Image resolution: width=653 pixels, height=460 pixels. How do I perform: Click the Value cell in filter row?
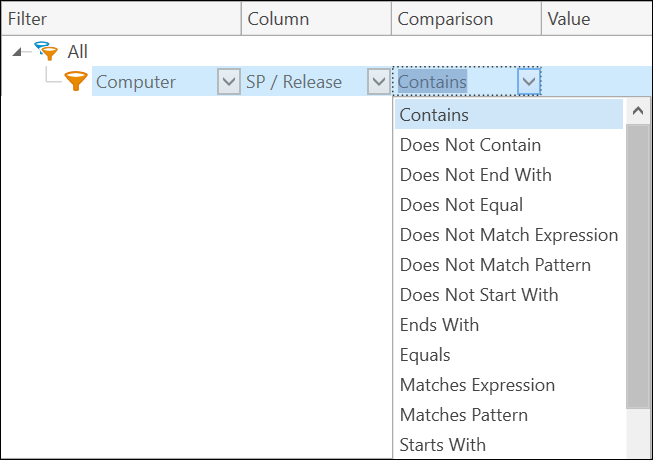coord(595,82)
